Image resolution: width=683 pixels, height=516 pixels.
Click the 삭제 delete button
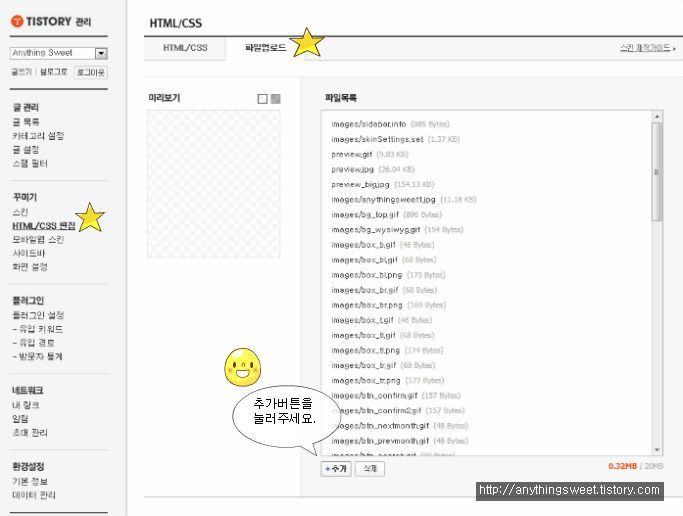(370, 469)
